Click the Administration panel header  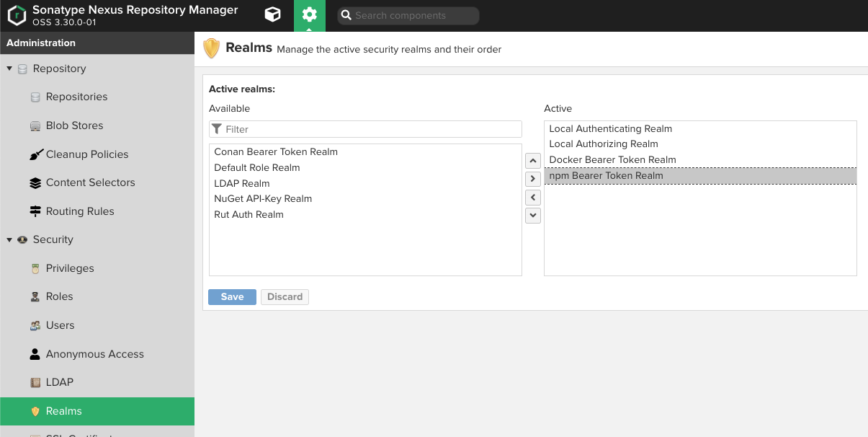[97, 43]
